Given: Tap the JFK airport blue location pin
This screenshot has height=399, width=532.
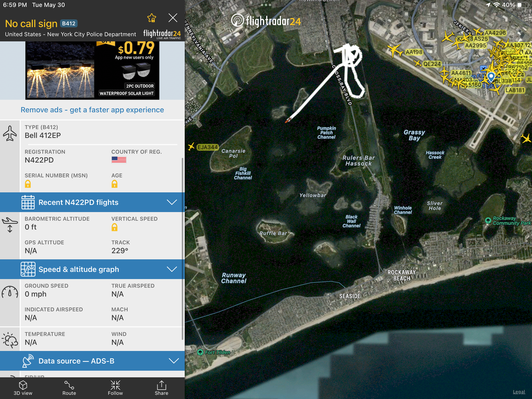Looking at the screenshot, I should tap(491, 77).
